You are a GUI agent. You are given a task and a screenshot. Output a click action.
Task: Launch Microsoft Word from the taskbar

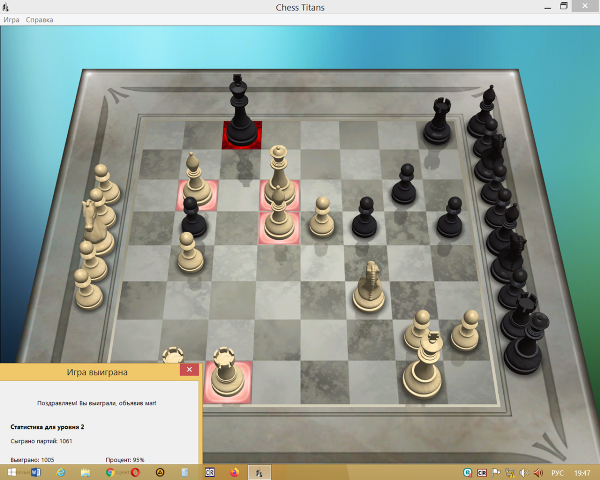(37, 472)
